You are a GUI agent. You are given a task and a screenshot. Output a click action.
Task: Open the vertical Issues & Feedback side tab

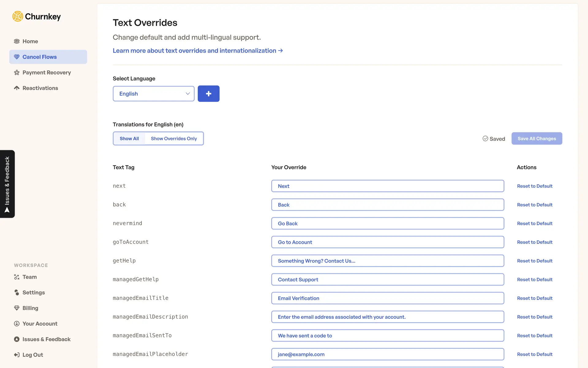pos(7,184)
